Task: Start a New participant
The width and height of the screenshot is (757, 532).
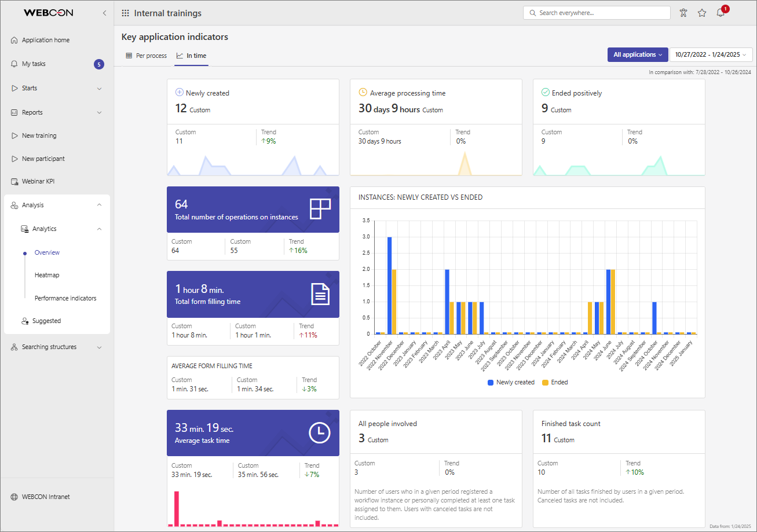Action: point(43,159)
